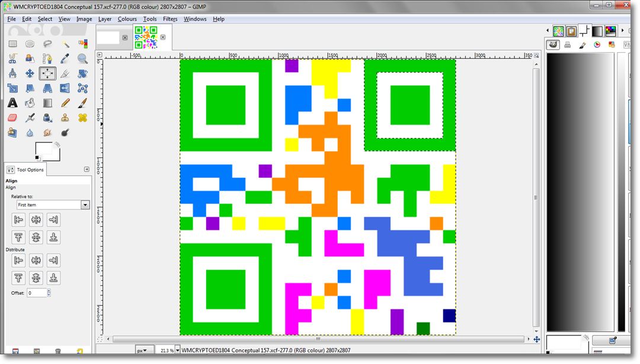Select the GIMP color selector tab
This screenshot has height=364, width=640.
pyautogui.click(x=553, y=45)
